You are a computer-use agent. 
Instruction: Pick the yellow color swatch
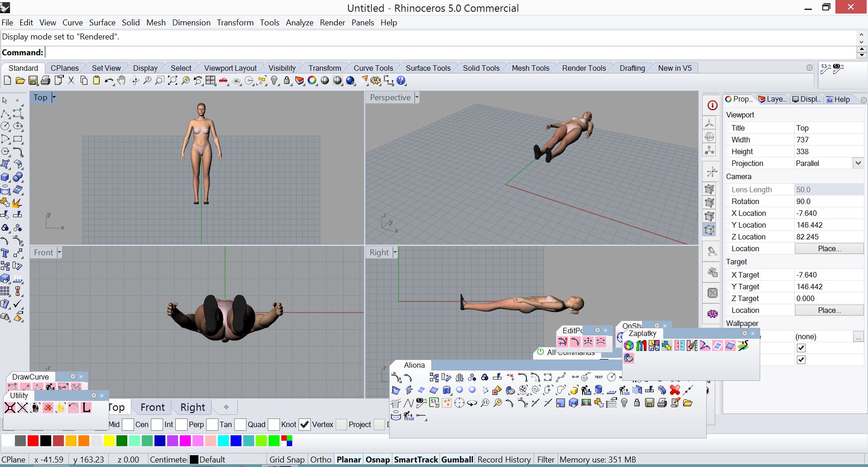109,441
